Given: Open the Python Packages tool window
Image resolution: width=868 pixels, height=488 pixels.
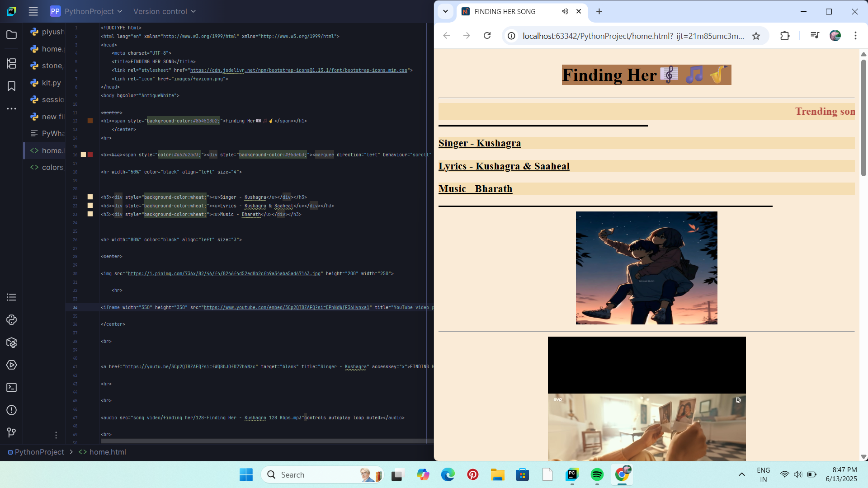Looking at the screenshot, I should (11, 343).
